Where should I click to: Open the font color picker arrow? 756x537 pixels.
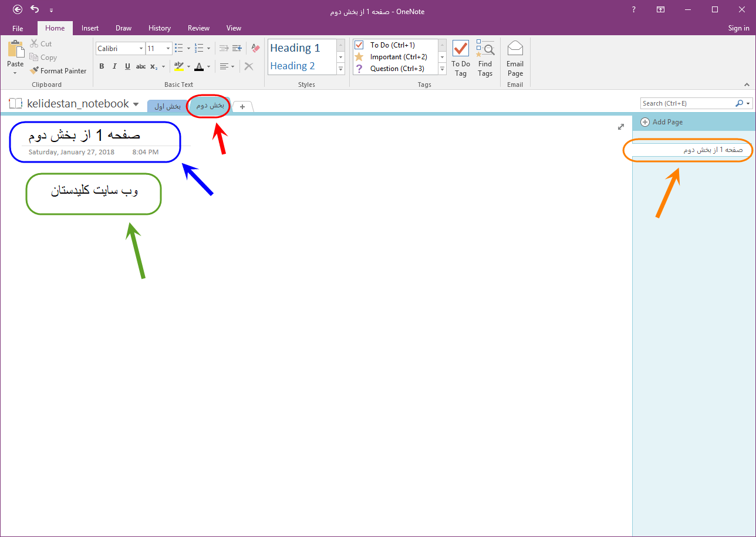208,67
